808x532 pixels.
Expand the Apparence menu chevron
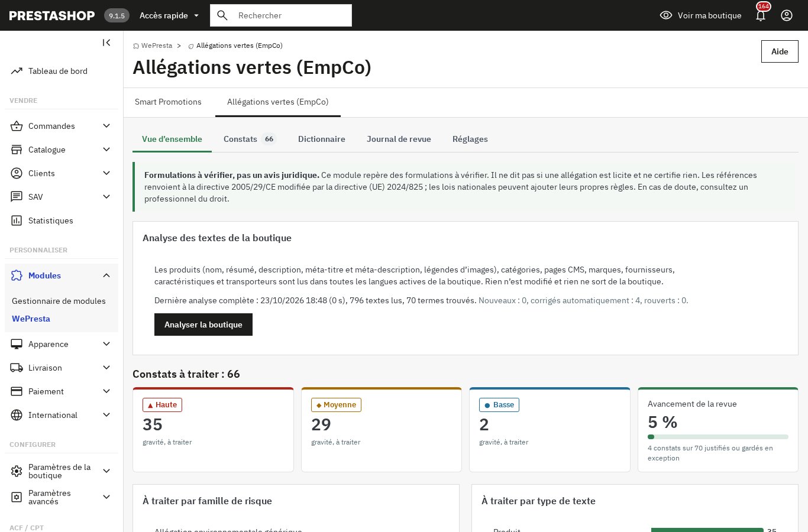tap(106, 344)
